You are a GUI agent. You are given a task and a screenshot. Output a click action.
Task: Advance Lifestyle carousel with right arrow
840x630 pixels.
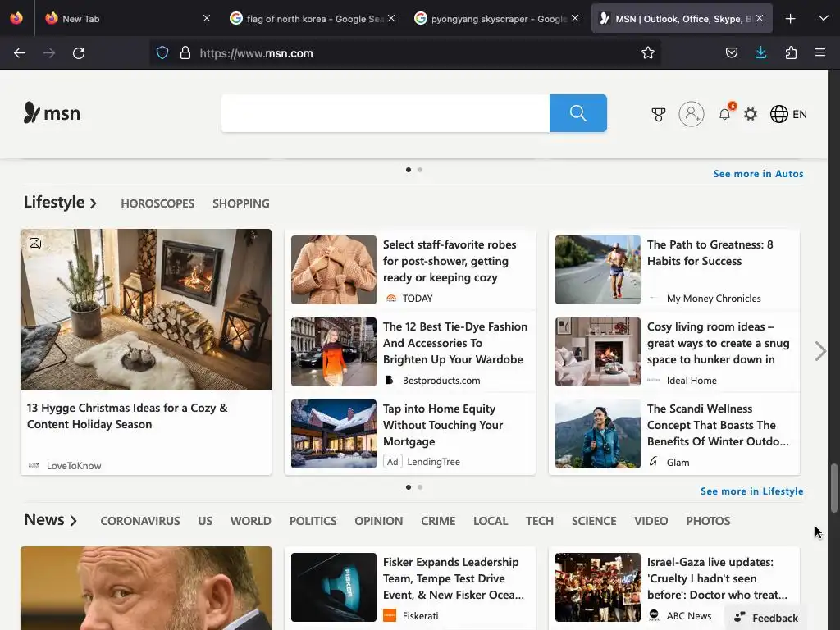(x=820, y=351)
